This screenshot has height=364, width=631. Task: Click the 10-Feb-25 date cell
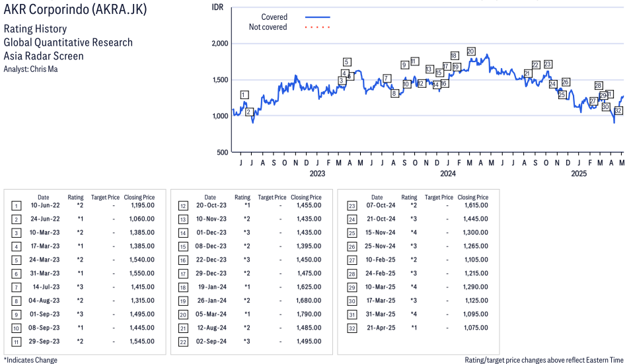coord(381,260)
